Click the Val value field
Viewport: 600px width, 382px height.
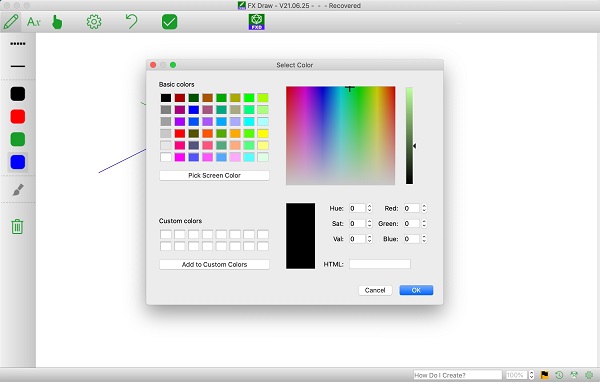(x=357, y=239)
